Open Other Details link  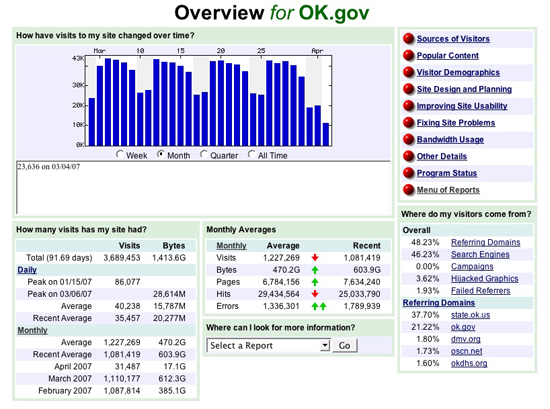442,156
